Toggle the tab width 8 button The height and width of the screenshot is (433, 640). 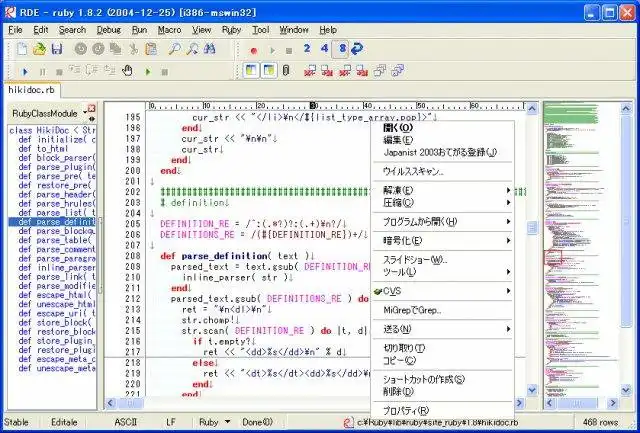342,49
